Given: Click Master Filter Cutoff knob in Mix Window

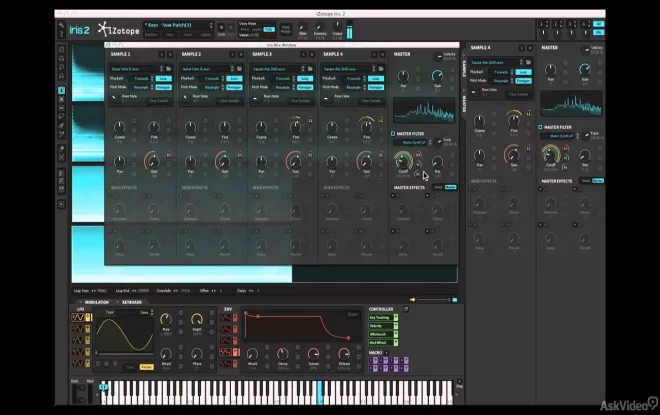Looking at the screenshot, I should (404, 161).
